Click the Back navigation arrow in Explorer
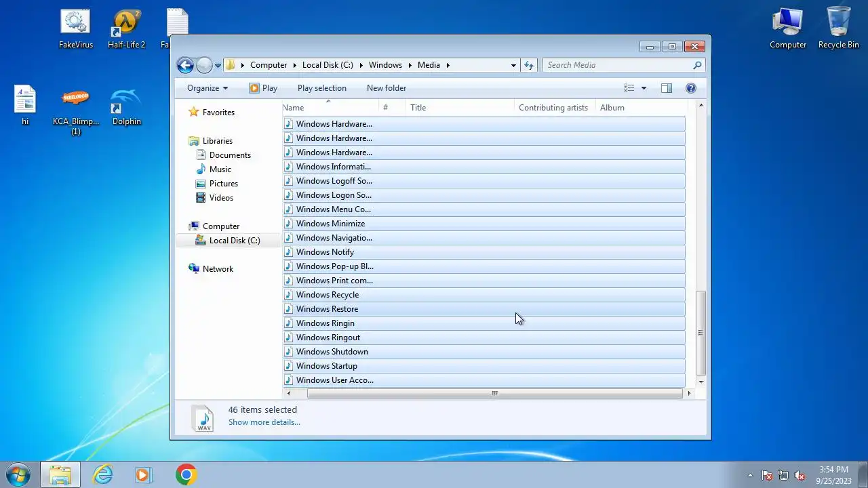The width and height of the screenshot is (868, 488). (185, 65)
